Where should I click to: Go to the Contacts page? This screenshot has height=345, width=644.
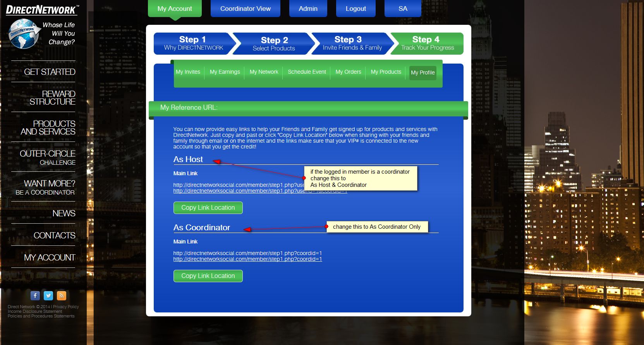click(55, 235)
